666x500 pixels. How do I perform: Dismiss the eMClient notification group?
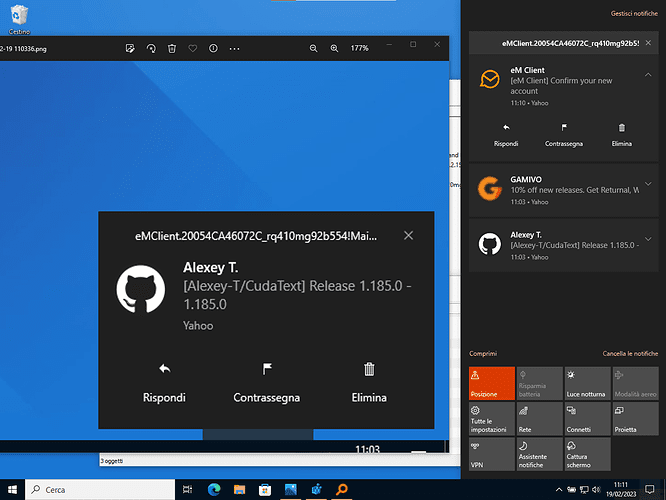(648, 43)
